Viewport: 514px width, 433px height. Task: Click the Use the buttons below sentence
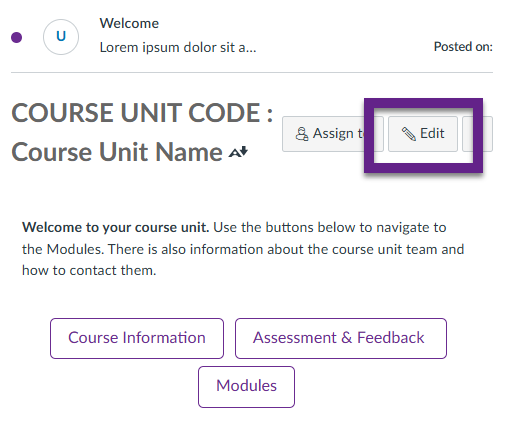tap(243, 249)
